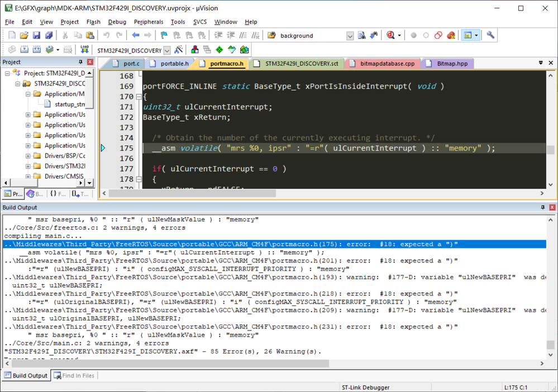Close the Build Output panel with red X
This screenshot has height=392, width=558.
point(552,207)
